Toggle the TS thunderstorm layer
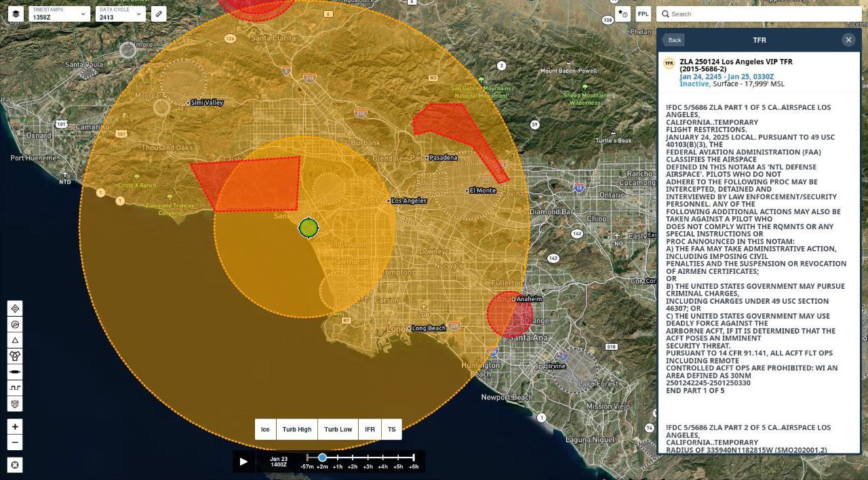Screen dimensions: 868x480 (391, 429)
